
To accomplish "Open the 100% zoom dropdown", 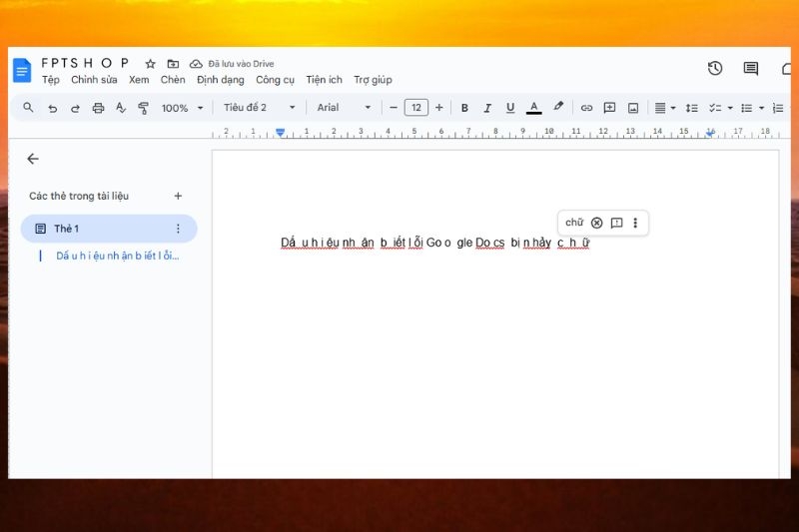I will (182, 108).
